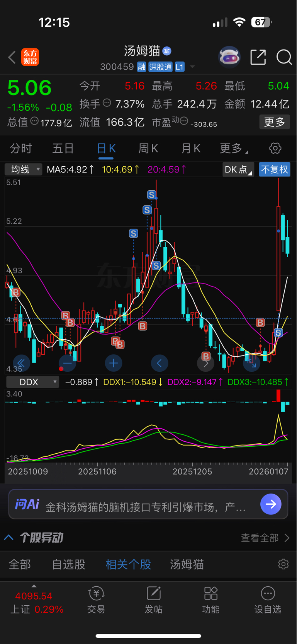This screenshot has width=297, height=644.
Task: Open the 均线 indicator dropdown
Action: (x=23, y=169)
